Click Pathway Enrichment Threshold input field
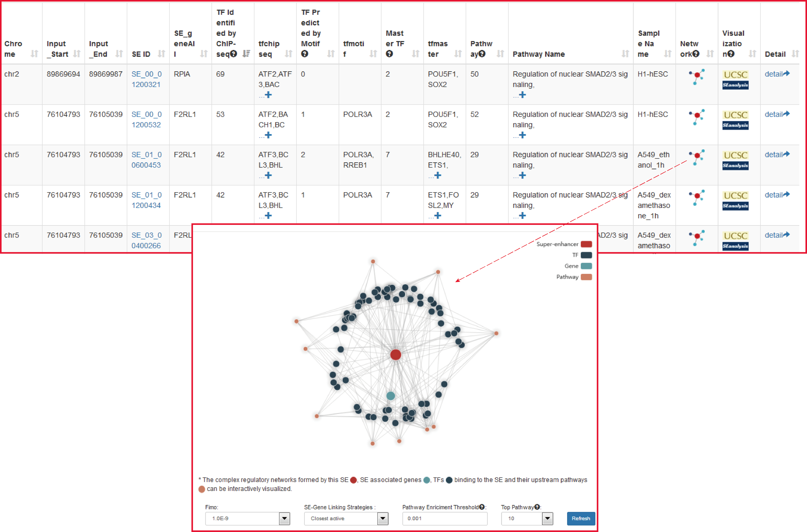Image resolution: width=807 pixels, height=532 pixels. point(445,518)
